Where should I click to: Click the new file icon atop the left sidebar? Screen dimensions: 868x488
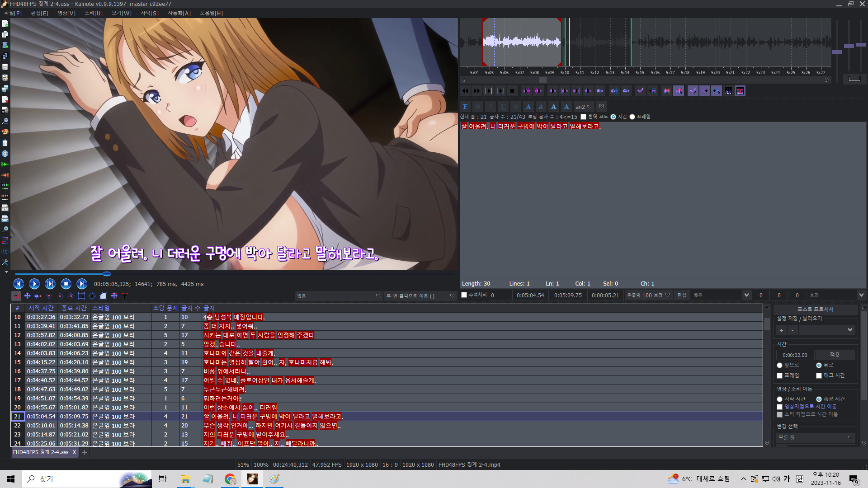(5, 23)
